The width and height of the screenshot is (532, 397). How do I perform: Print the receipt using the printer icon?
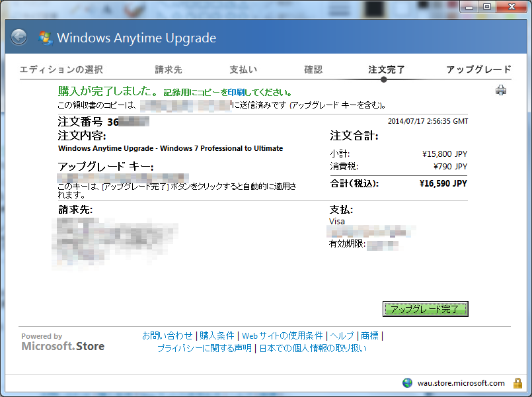point(501,91)
